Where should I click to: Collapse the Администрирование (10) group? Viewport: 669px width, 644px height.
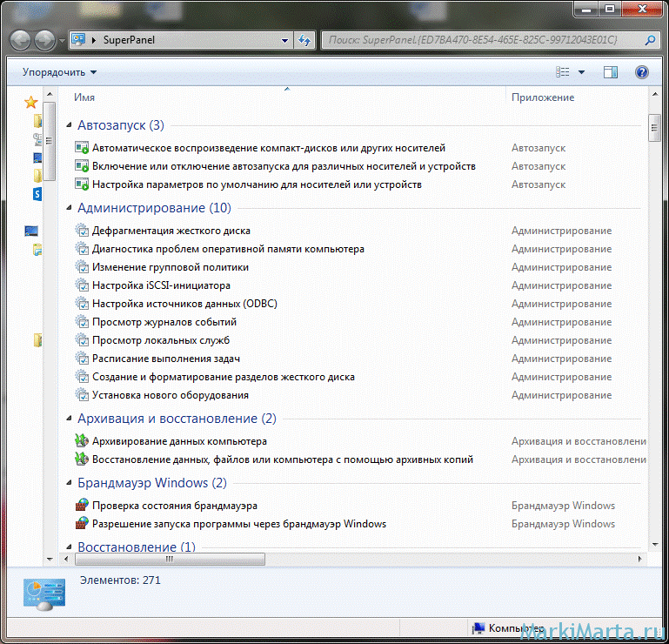[69, 208]
